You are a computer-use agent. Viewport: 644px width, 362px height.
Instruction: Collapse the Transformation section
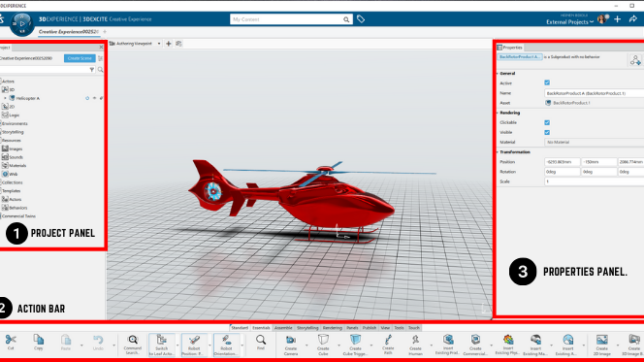click(498, 152)
